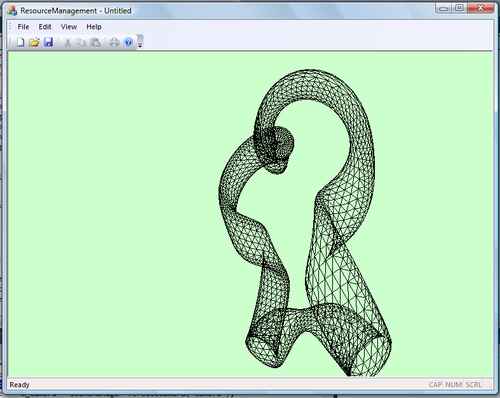Click the ResourceManagement application icon in title bar
Screen dimensions: 500x398
(x=12, y=10)
